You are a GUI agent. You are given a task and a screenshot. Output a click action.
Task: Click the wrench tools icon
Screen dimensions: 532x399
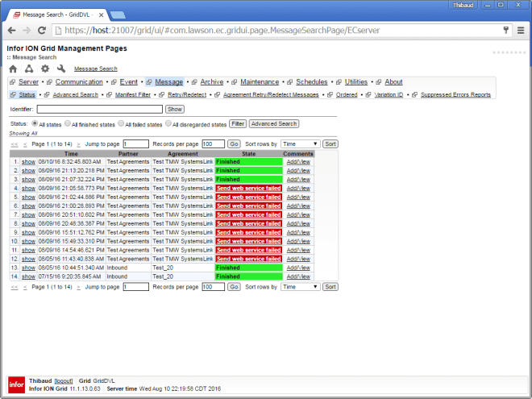coord(61,69)
